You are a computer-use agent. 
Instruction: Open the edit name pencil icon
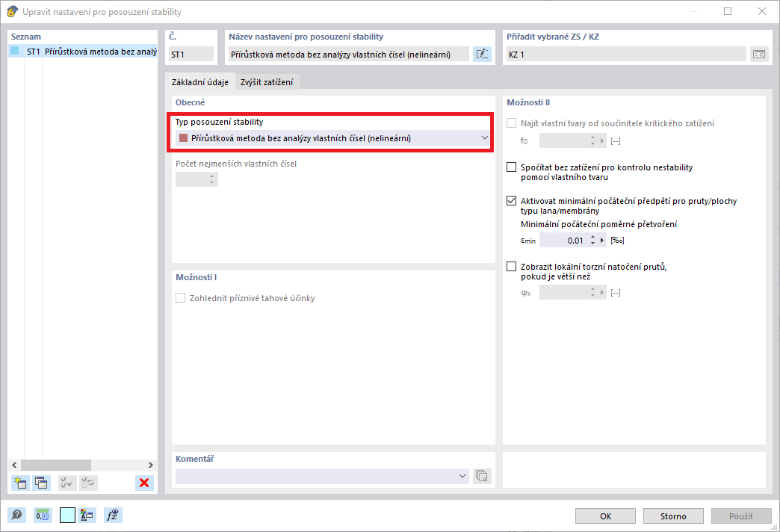coord(482,54)
